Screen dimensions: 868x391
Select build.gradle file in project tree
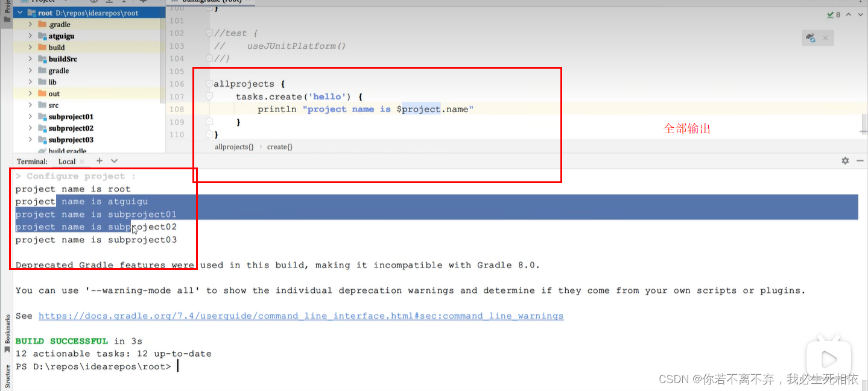(x=67, y=151)
